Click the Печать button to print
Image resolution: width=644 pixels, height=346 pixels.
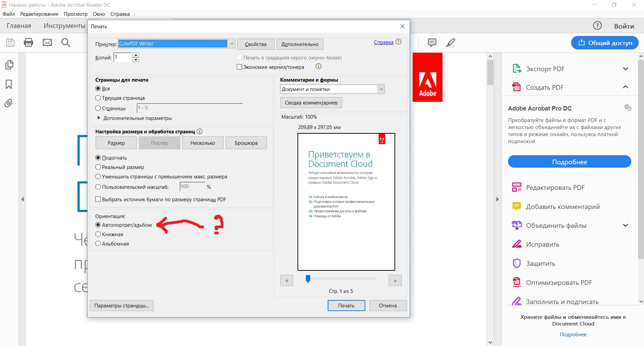pyautogui.click(x=346, y=305)
